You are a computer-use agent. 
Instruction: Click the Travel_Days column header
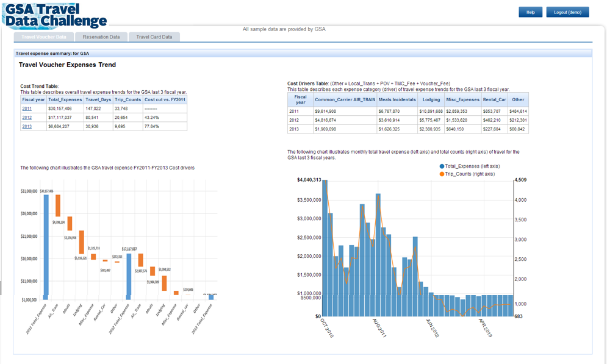pos(98,100)
